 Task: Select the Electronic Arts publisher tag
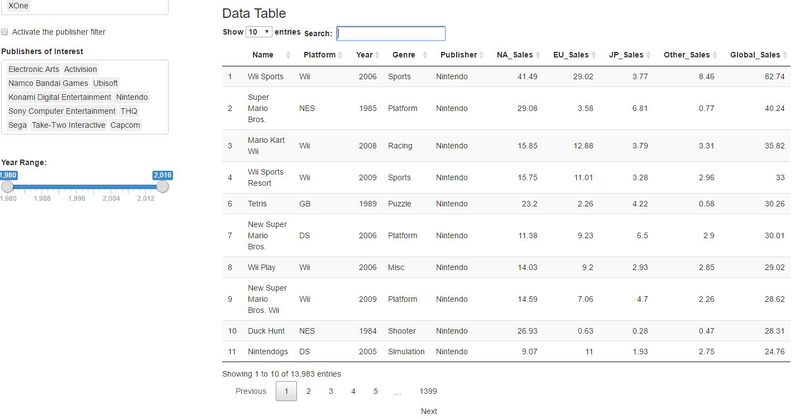[34, 69]
